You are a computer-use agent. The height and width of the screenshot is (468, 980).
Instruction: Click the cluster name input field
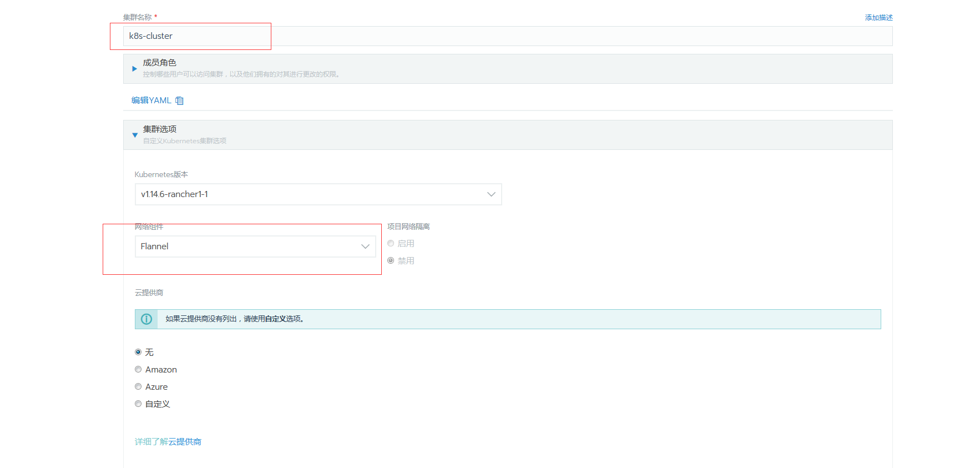click(507, 36)
